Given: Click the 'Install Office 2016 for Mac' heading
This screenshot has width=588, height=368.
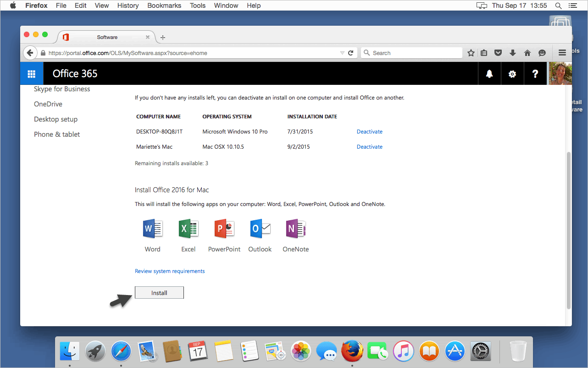Looking at the screenshot, I should point(172,190).
